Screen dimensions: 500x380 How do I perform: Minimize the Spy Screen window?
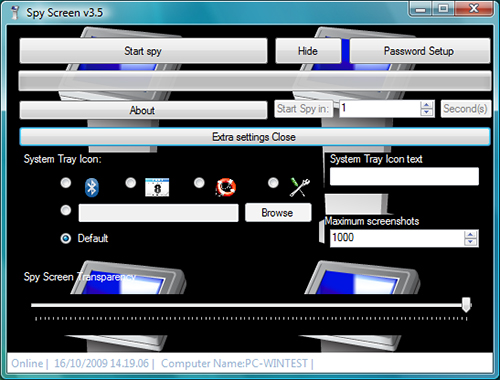421,9
